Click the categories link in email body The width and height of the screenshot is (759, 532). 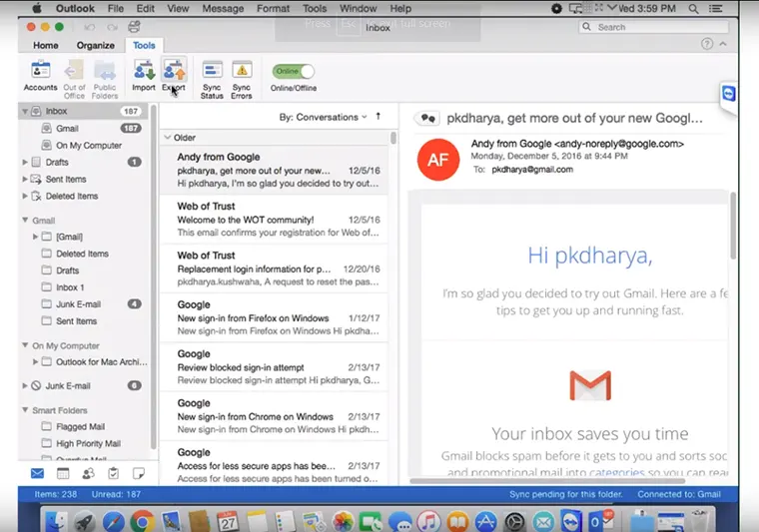tap(617, 472)
